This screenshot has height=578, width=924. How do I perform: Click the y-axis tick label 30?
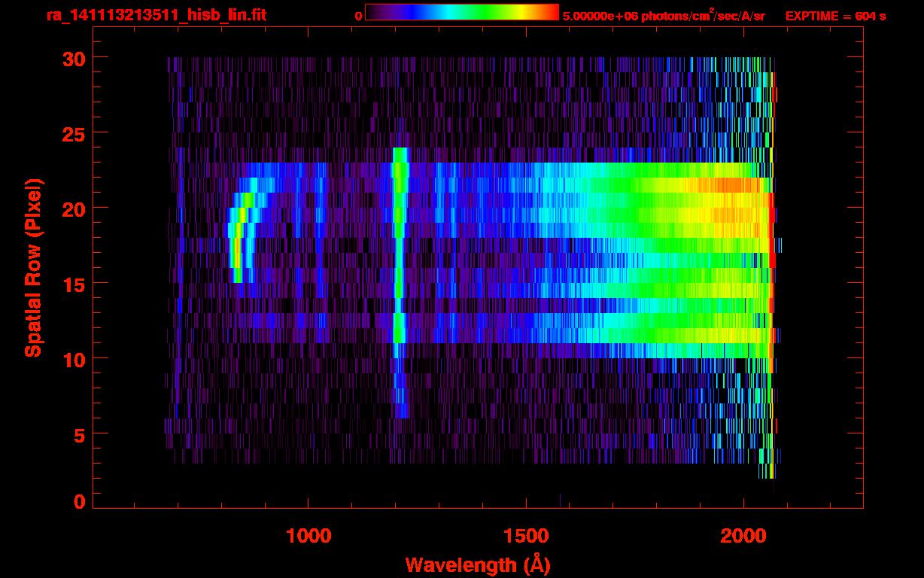(x=72, y=58)
